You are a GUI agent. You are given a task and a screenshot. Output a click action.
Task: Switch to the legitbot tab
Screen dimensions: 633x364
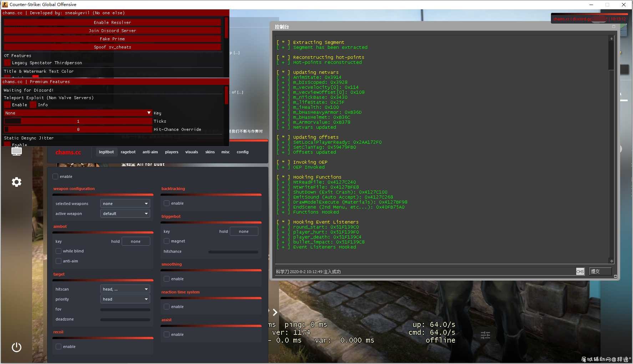106,152
